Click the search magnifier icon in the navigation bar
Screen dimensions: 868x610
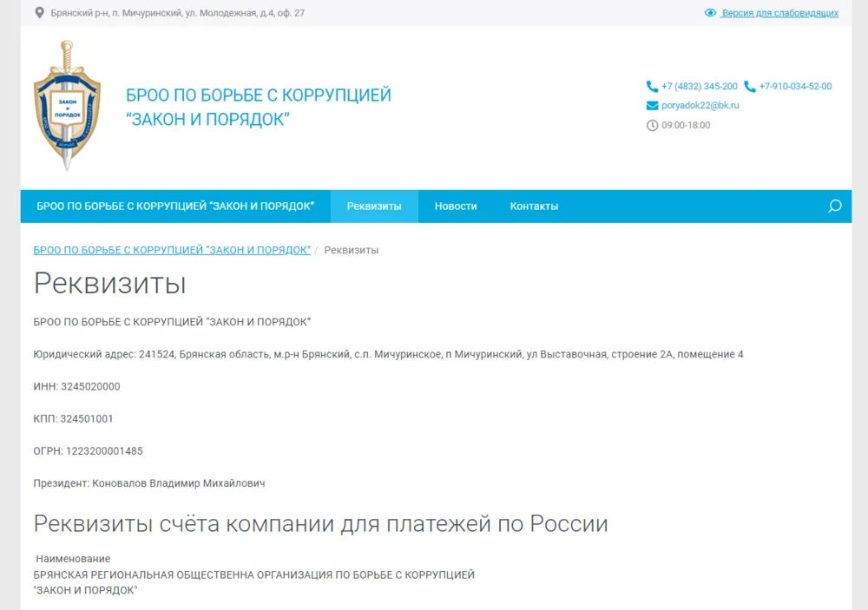[835, 206]
